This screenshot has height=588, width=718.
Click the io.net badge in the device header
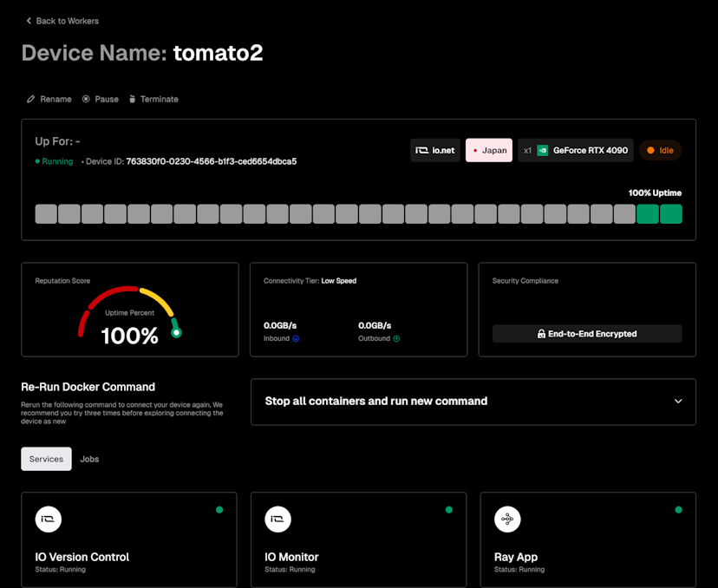pos(434,150)
